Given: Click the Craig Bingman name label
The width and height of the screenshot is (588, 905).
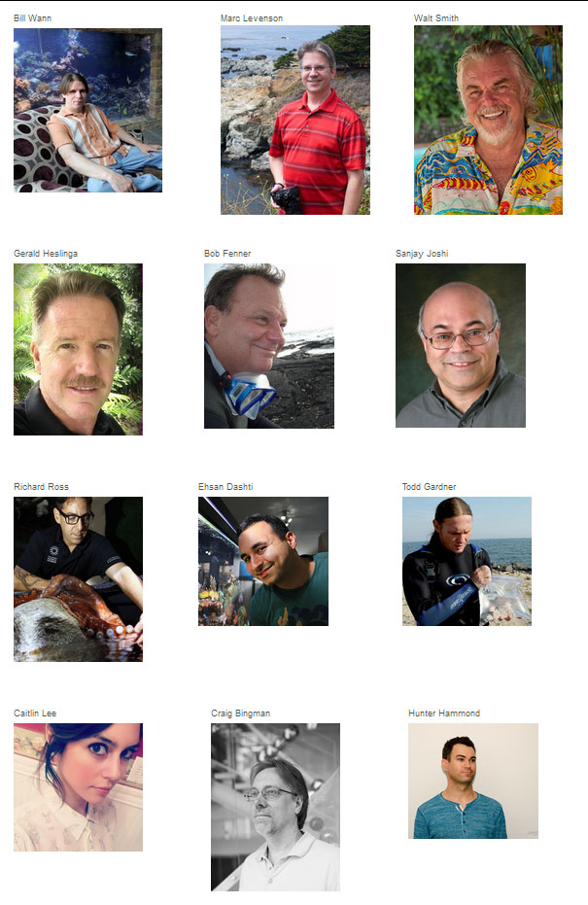Looking at the screenshot, I should (241, 714).
